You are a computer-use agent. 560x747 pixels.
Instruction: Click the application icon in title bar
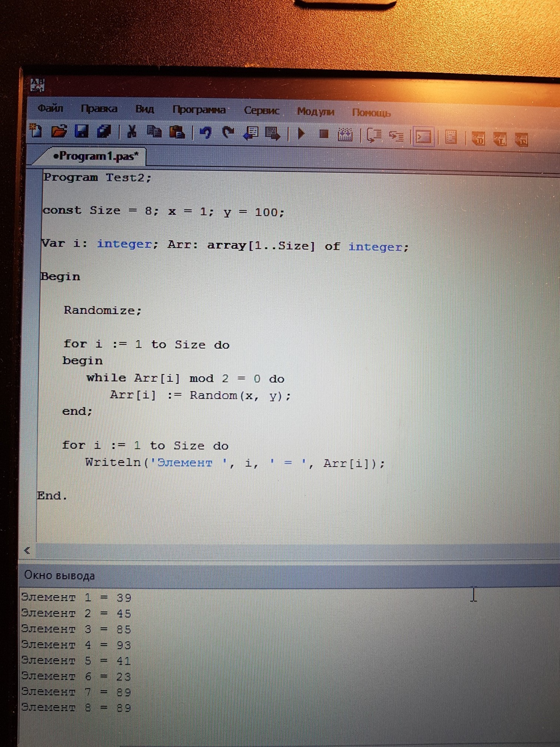pyautogui.click(x=37, y=85)
